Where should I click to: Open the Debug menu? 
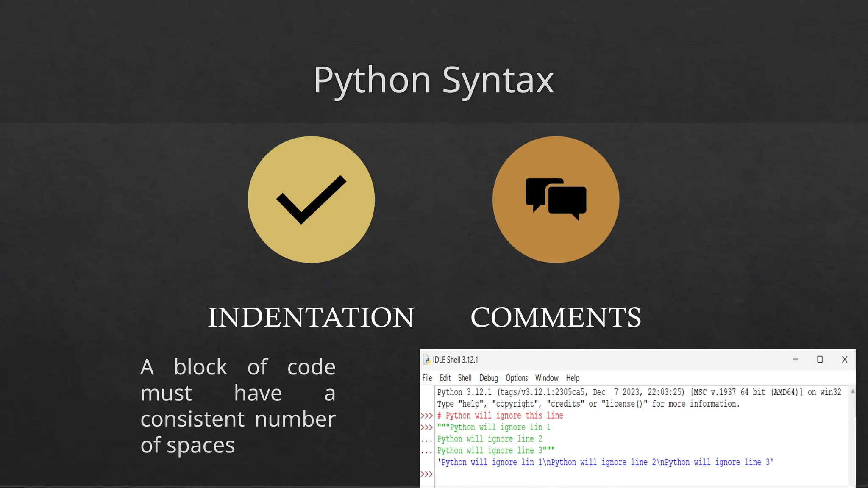tap(488, 378)
